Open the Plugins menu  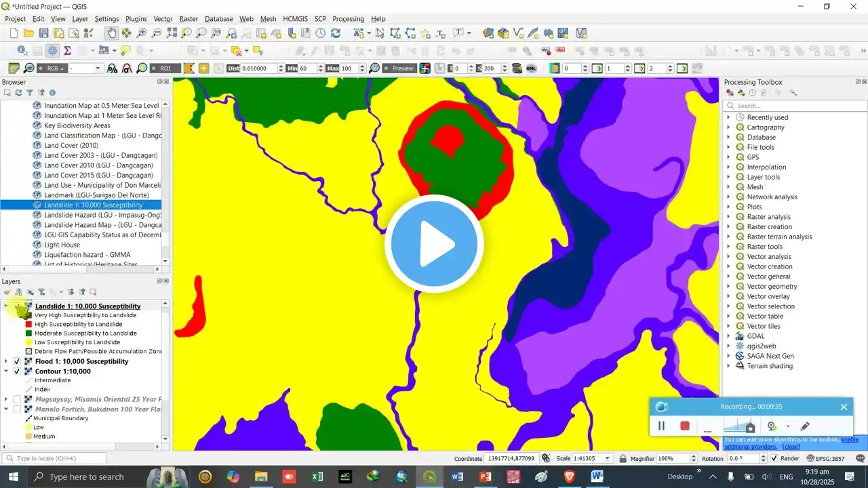click(136, 19)
